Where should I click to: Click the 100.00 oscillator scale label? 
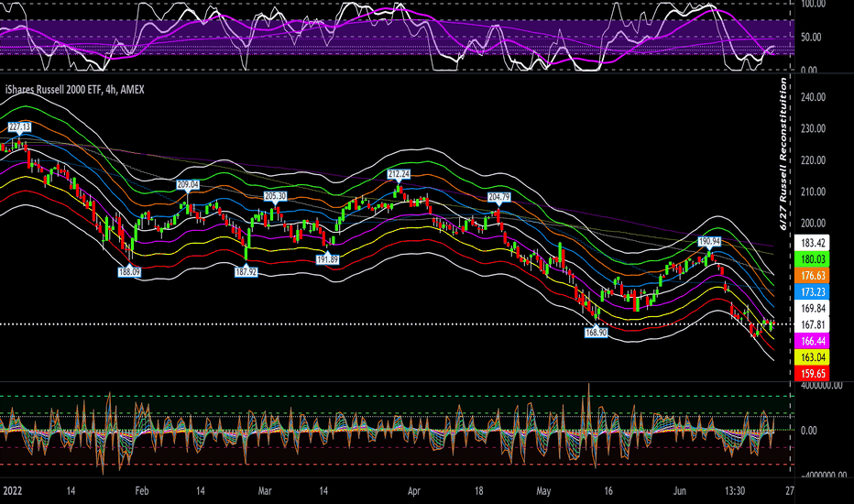[x=813, y=4]
